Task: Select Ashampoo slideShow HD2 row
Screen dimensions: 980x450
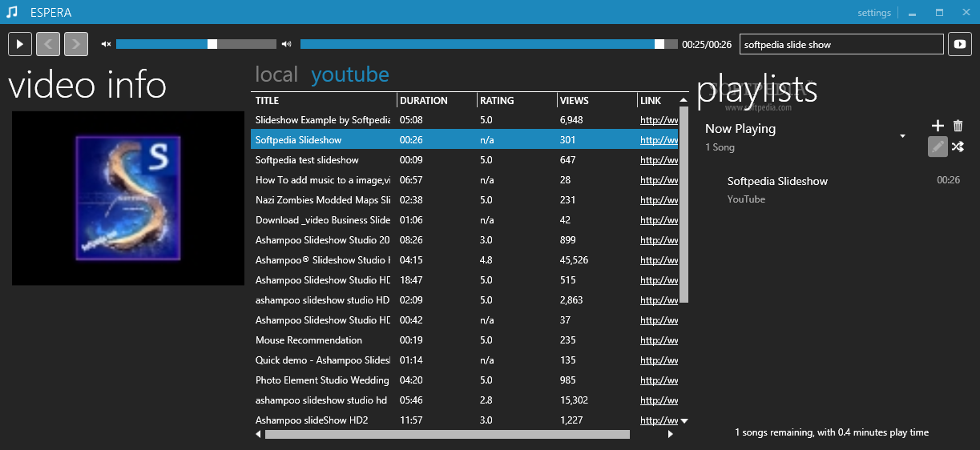Action: coord(464,420)
